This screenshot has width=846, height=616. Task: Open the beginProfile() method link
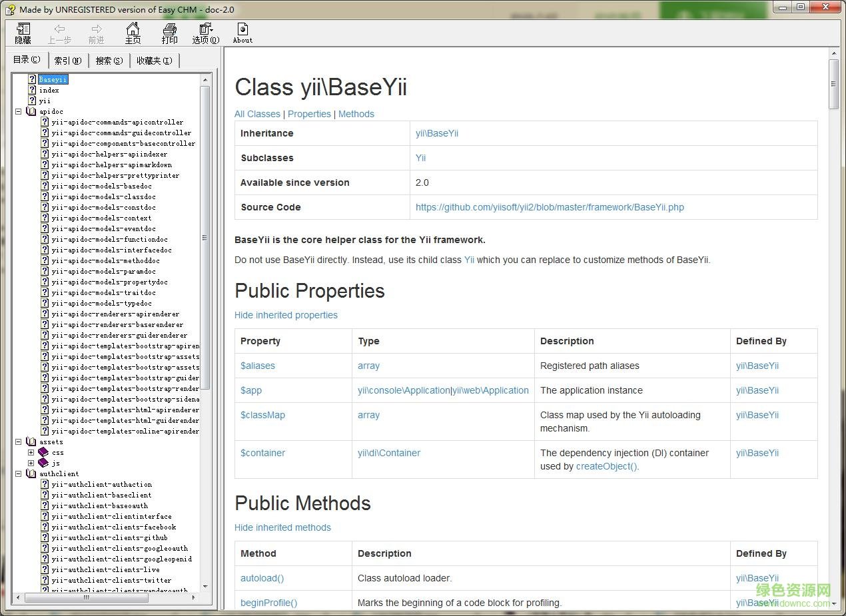point(268,603)
